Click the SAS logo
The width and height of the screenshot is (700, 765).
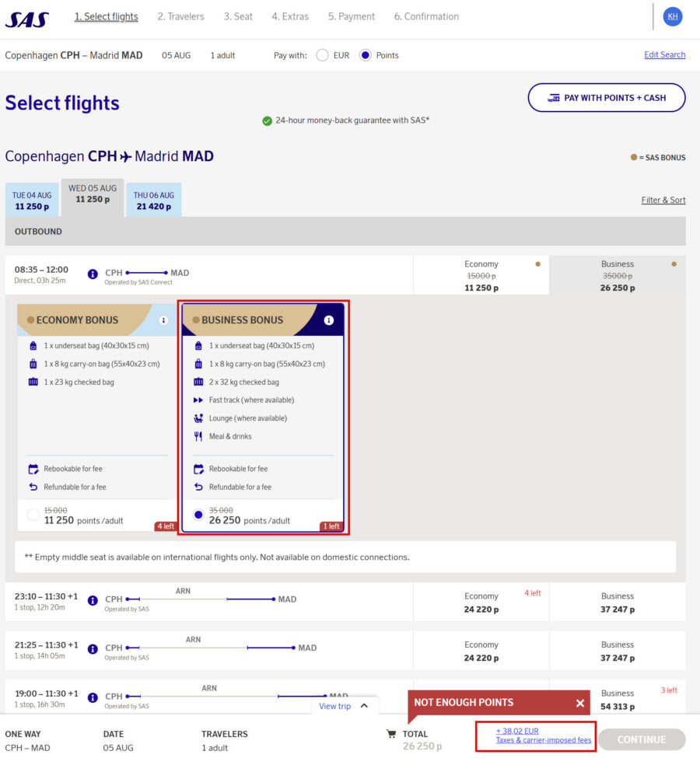(x=27, y=19)
